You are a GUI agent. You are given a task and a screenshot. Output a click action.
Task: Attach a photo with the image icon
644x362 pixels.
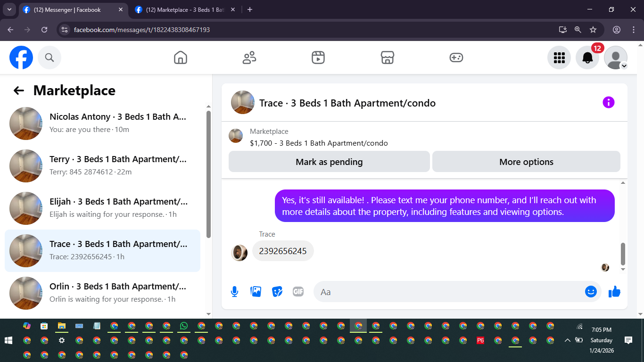click(x=256, y=292)
